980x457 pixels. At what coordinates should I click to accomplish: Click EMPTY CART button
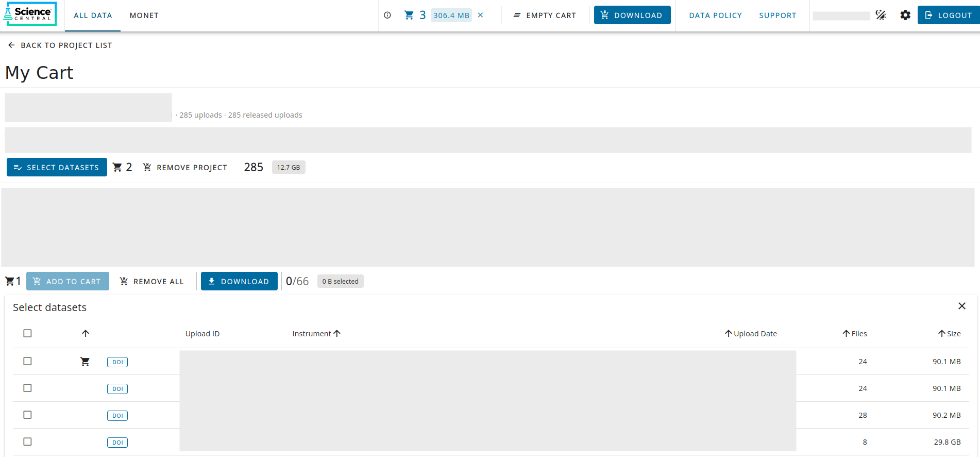545,15
